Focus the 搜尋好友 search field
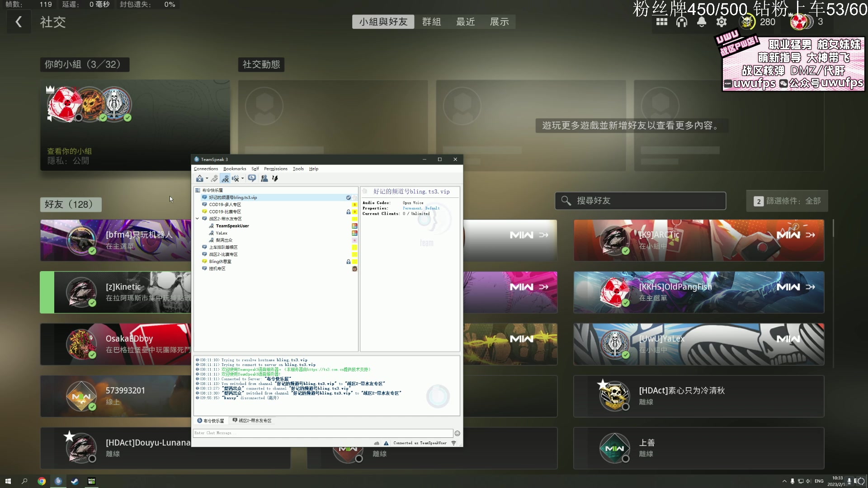This screenshot has height=488, width=868. tap(641, 201)
